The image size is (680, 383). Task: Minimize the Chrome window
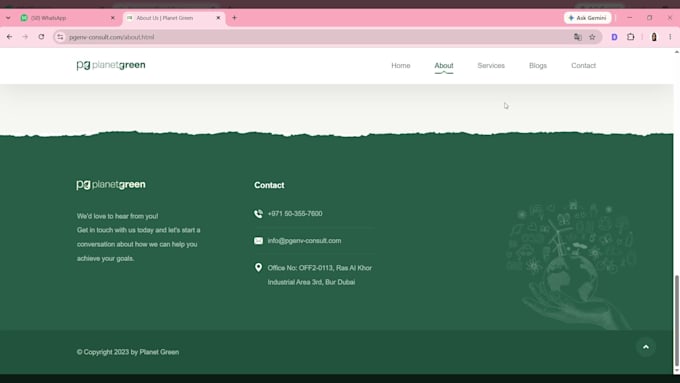[x=630, y=18]
